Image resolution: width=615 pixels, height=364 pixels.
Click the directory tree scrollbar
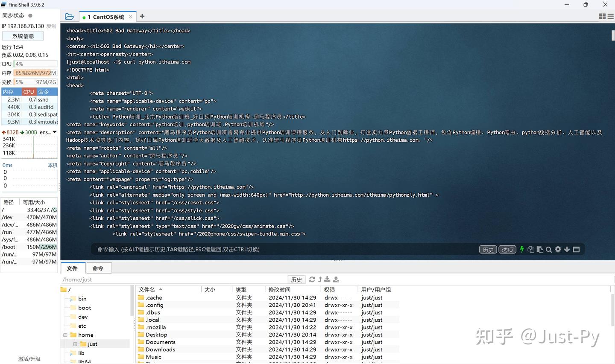pos(132,301)
